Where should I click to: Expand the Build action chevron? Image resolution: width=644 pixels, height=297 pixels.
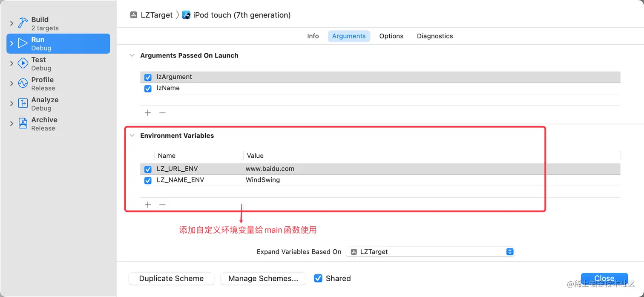(x=11, y=24)
